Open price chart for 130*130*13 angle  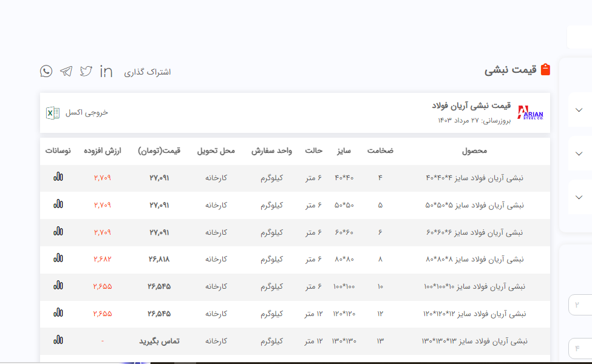(x=58, y=340)
